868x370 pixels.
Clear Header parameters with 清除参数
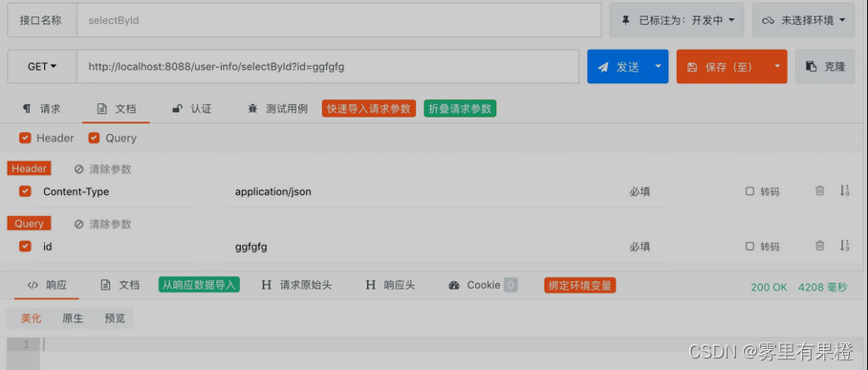coord(103,169)
